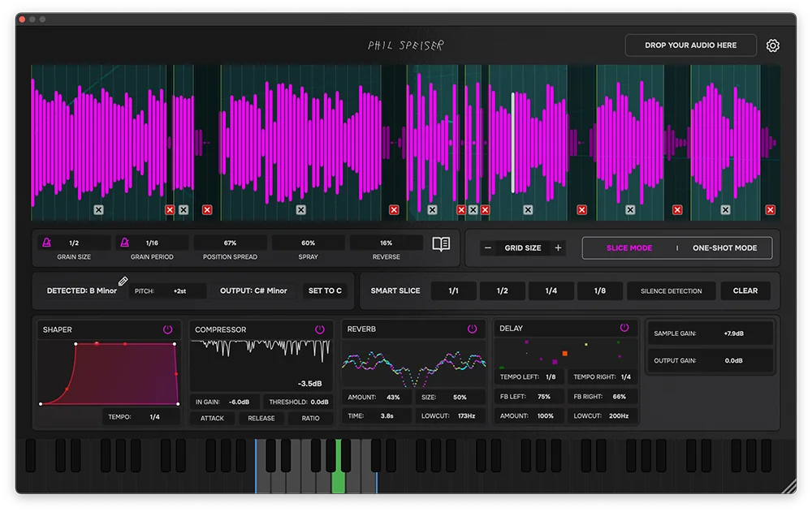Click the Reverb Amount 43% control
Screen dimensions: 812x512
point(393,398)
